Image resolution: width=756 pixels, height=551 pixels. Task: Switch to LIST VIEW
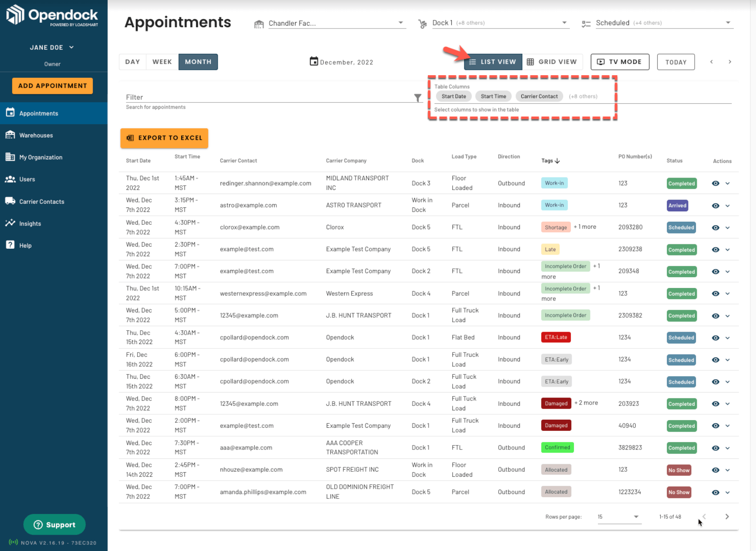(x=493, y=62)
